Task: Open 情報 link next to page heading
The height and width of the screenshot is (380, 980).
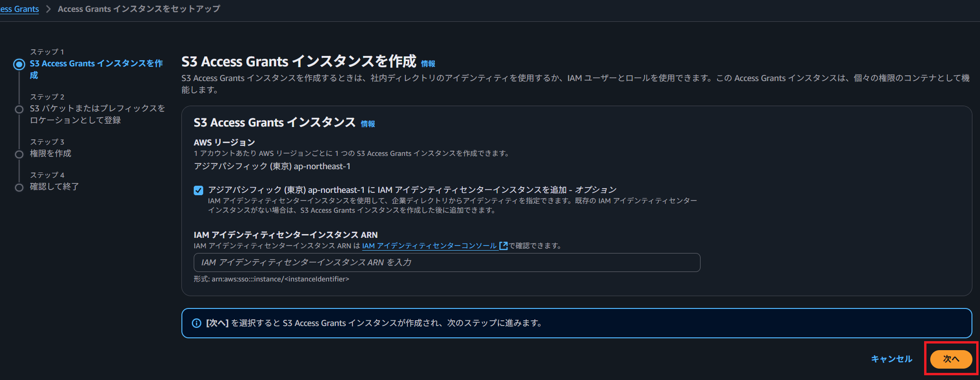Action: 428,63
